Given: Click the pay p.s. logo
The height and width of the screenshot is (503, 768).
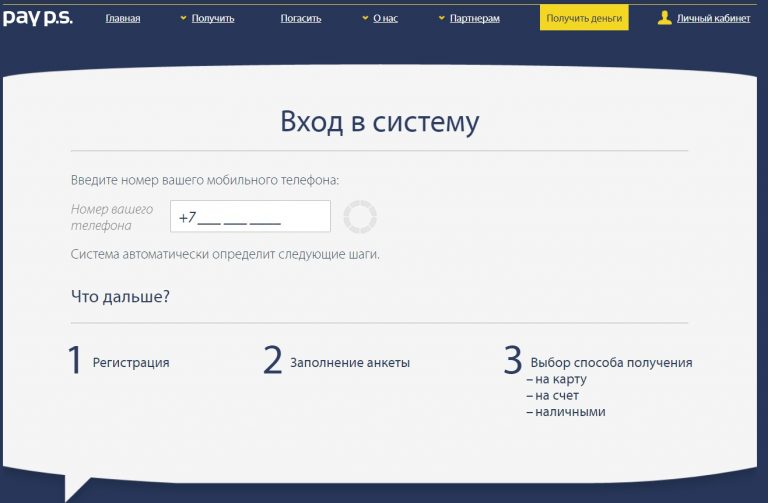Looking at the screenshot, I should pos(38,18).
